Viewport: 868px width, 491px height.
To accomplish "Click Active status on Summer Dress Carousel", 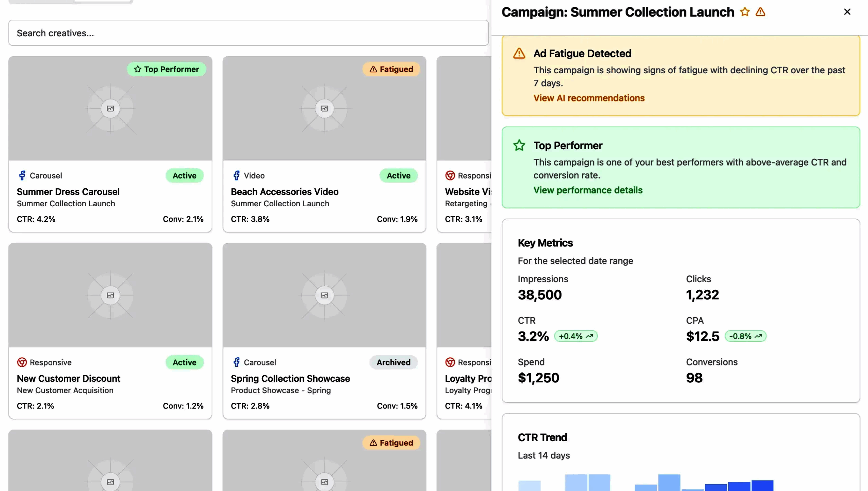I will click(184, 175).
